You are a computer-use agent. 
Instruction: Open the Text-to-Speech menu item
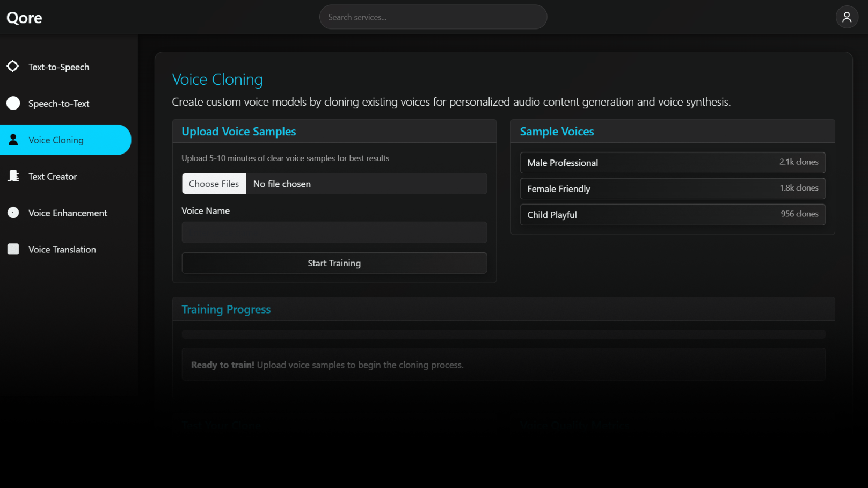coord(59,67)
